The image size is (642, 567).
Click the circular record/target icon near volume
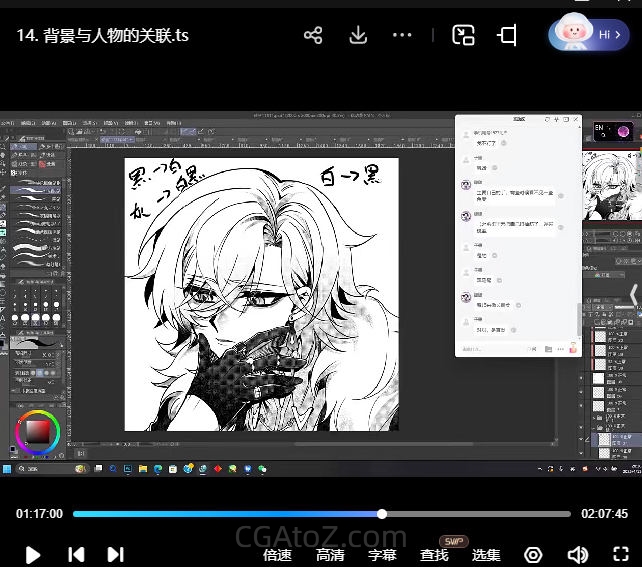click(534, 554)
